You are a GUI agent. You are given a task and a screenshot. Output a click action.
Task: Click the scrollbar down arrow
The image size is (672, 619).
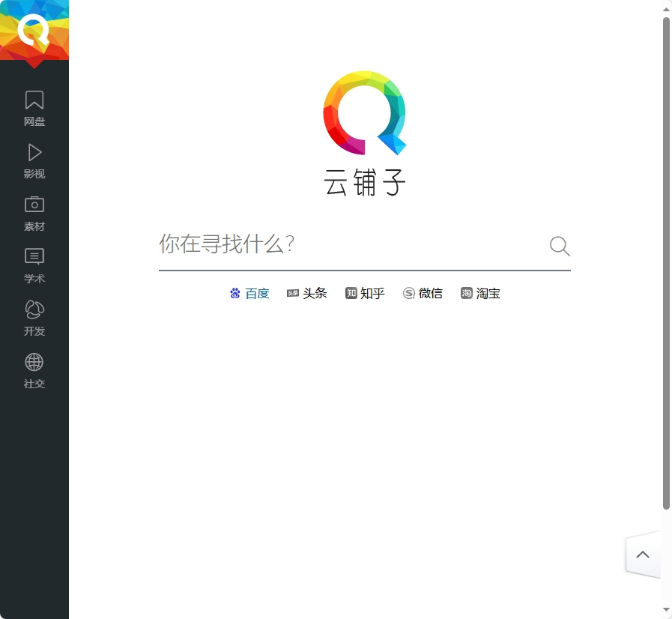666,610
